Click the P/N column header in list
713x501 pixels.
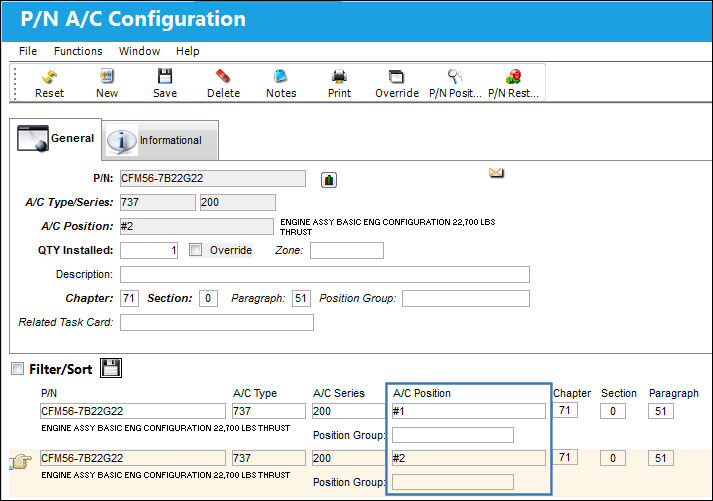click(49, 393)
